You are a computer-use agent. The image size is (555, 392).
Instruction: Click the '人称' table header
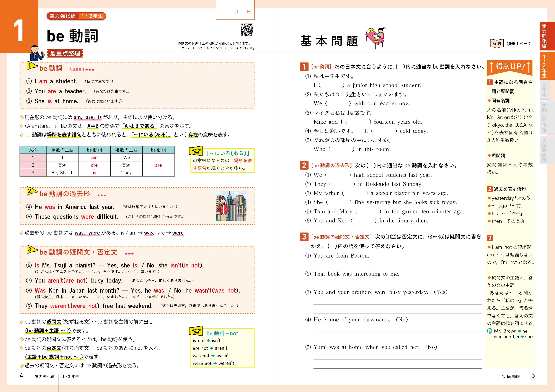pyautogui.click(x=33, y=150)
